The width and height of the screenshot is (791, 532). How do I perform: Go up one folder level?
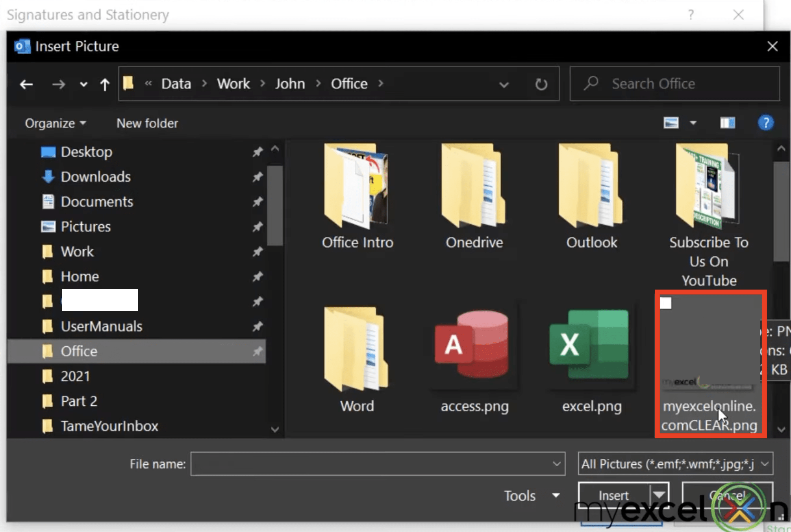105,84
